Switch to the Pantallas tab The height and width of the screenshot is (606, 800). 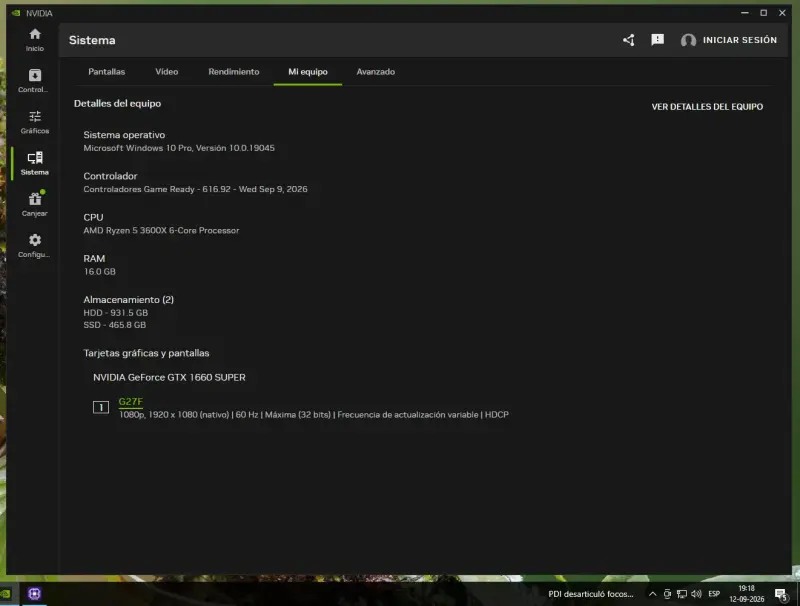[x=107, y=72]
